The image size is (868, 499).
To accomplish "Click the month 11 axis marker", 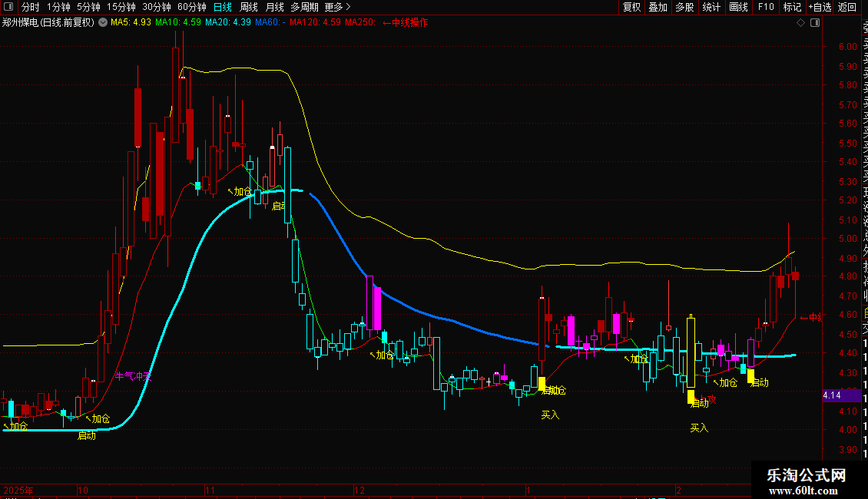I will click(x=210, y=490).
